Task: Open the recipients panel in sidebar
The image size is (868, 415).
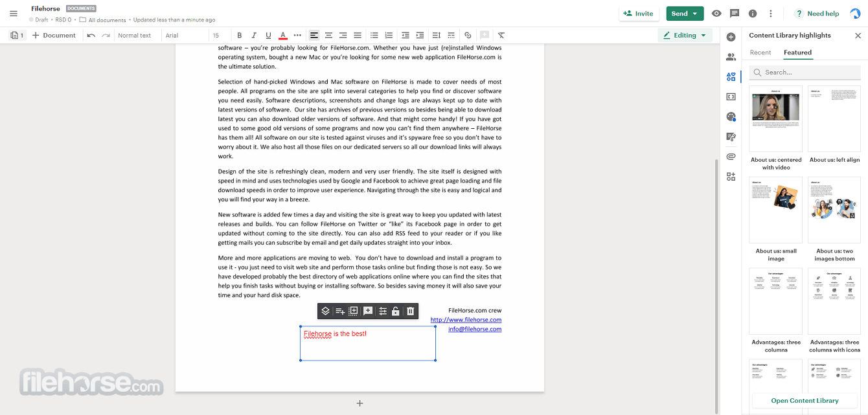Action: [x=731, y=57]
